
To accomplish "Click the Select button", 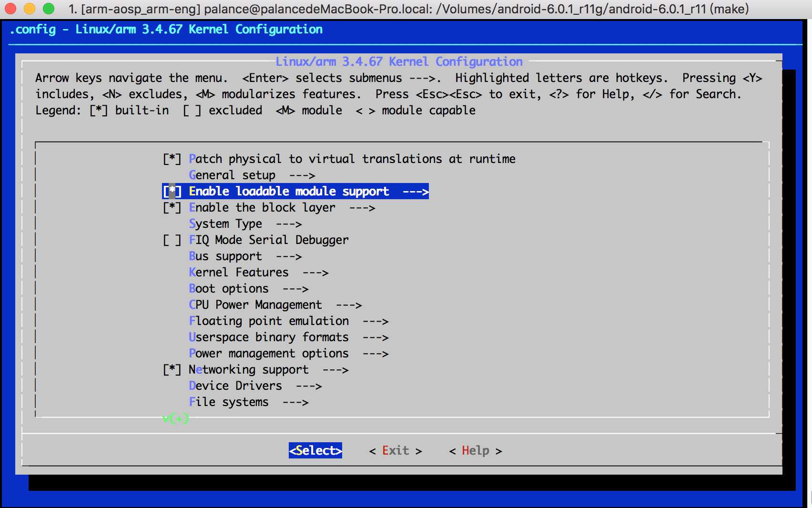I will pos(315,450).
